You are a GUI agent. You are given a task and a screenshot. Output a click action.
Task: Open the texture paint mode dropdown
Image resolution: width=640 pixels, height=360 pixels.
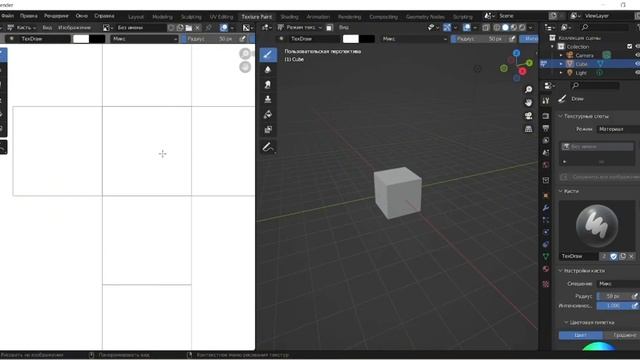(x=300, y=28)
